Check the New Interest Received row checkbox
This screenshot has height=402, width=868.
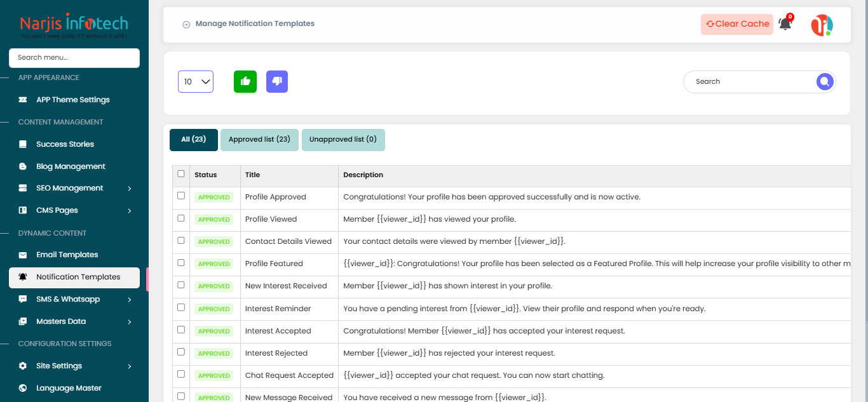[x=181, y=285]
